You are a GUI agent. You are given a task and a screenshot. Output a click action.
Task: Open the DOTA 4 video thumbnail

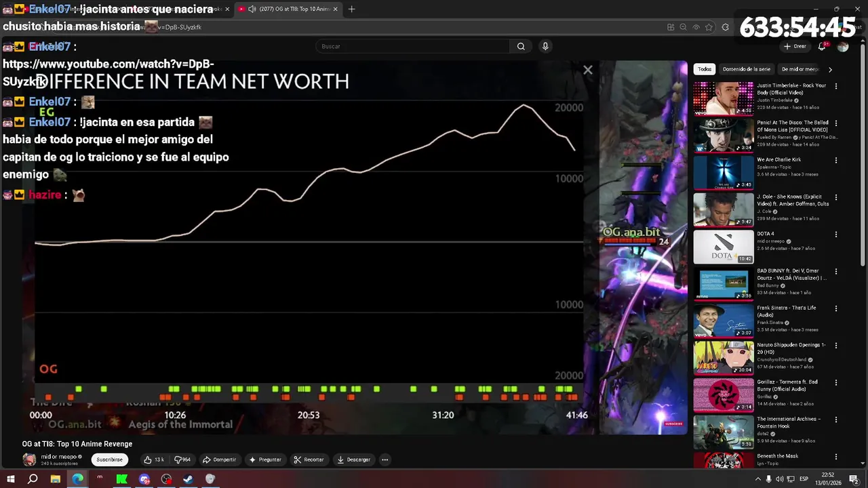723,247
